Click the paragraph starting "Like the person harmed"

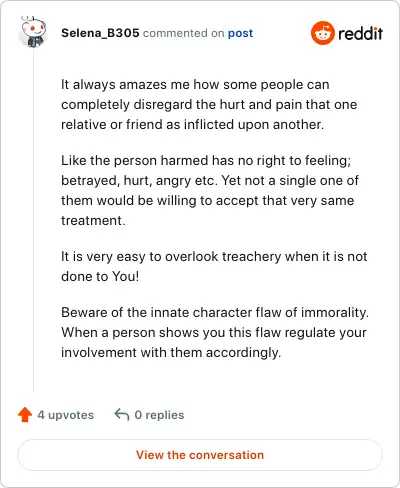click(x=210, y=190)
